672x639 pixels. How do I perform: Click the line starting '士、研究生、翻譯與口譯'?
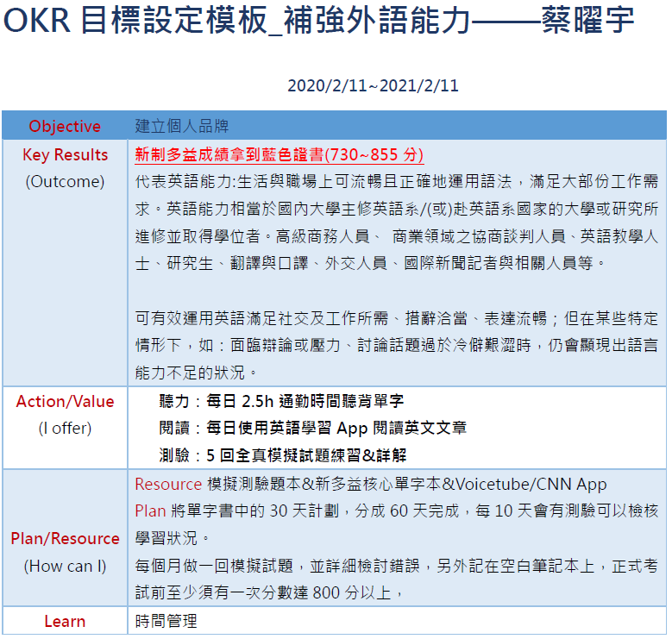(x=371, y=263)
